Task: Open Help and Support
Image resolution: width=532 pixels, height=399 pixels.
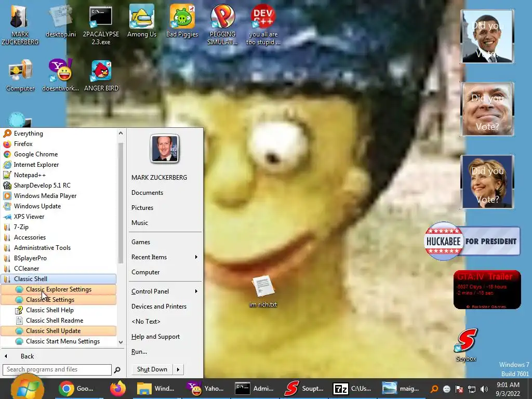Action: [x=165, y=337]
